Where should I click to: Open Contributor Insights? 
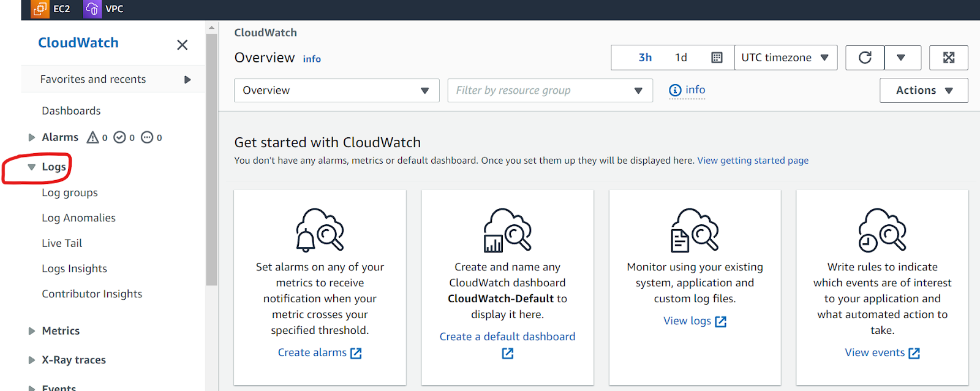click(92, 294)
